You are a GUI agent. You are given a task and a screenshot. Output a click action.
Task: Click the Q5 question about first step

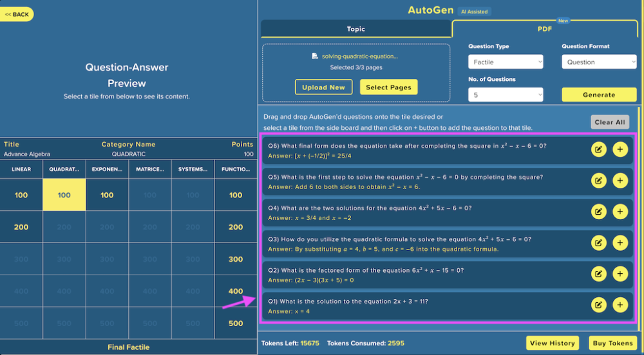point(405,177)
